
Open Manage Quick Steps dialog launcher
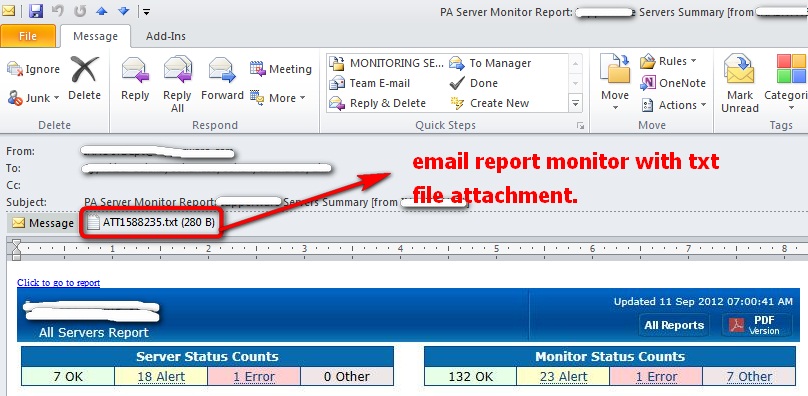click(x=581, y=125)
